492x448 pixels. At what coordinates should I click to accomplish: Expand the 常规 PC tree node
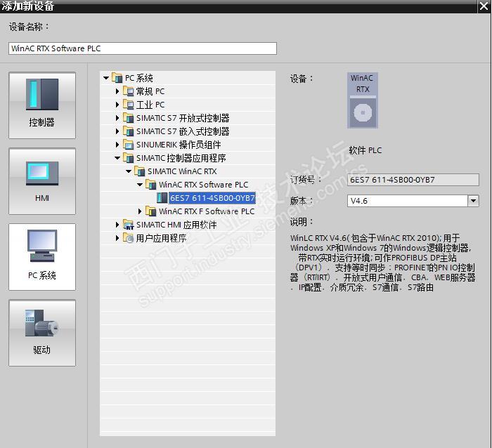coord(117,91)
